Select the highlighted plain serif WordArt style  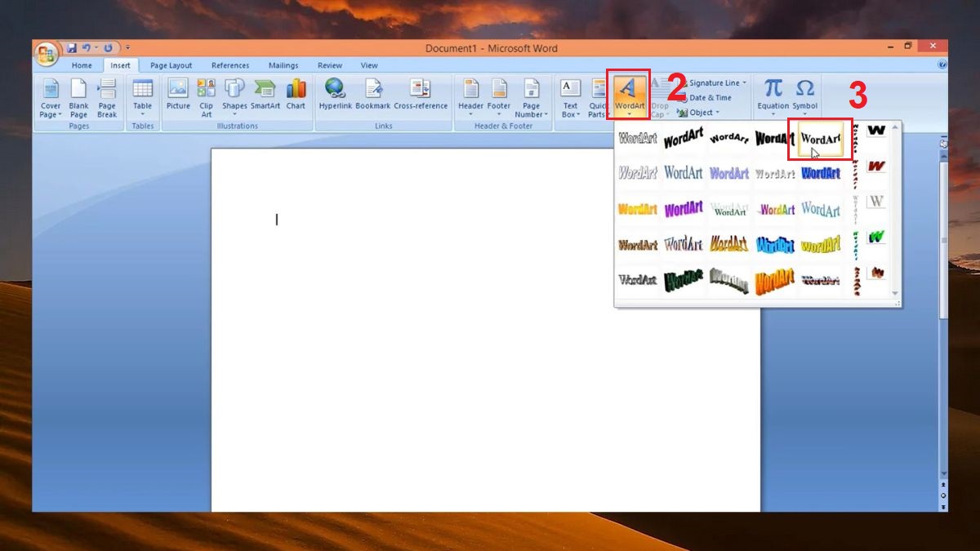[x=821, y=139]
